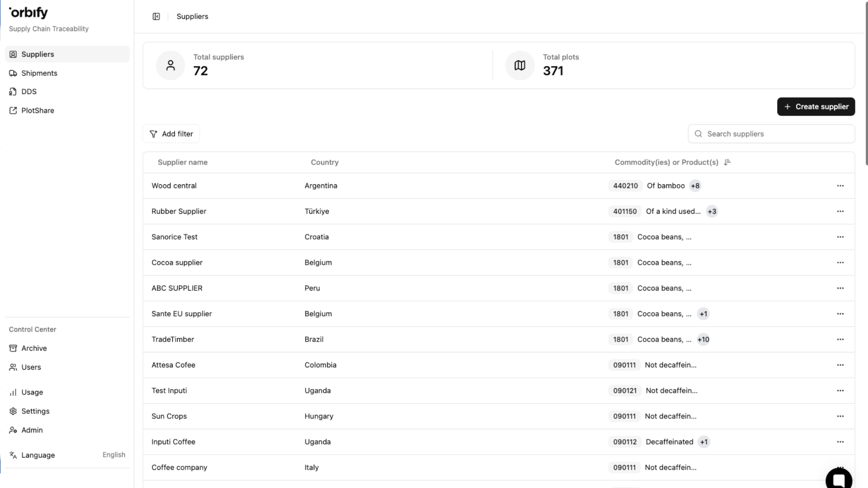Open row actions for Sanorice Test
This screenshot has height=488, width=868.
tap(840, 237)
